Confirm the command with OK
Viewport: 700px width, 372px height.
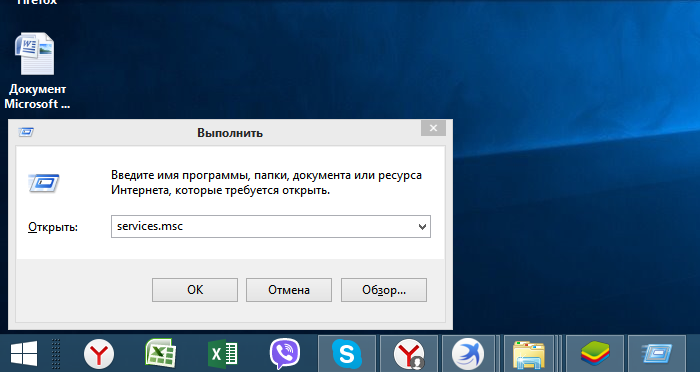click(x=195, y=290)
